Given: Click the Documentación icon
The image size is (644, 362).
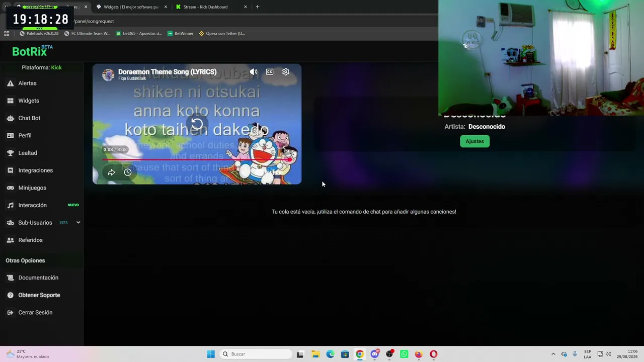Looking at the screenshot, I should pos(10,278).
